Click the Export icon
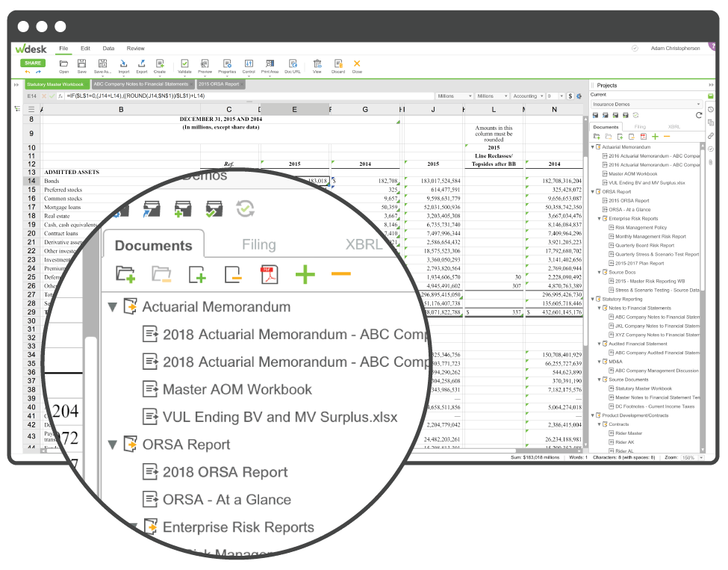The image size is (728, 570). 142,63
